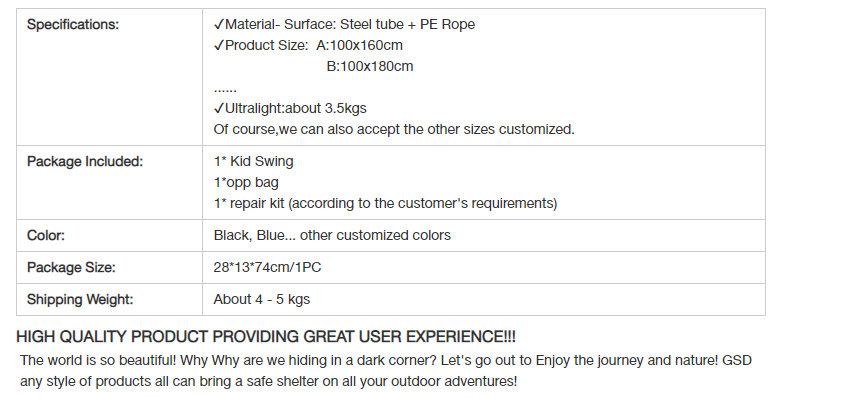Image resolution: width=856 pixels, height=398 pixels.
Task: Click the HIGH QUALITY PRODUCT heading
Action: point(266,337)
